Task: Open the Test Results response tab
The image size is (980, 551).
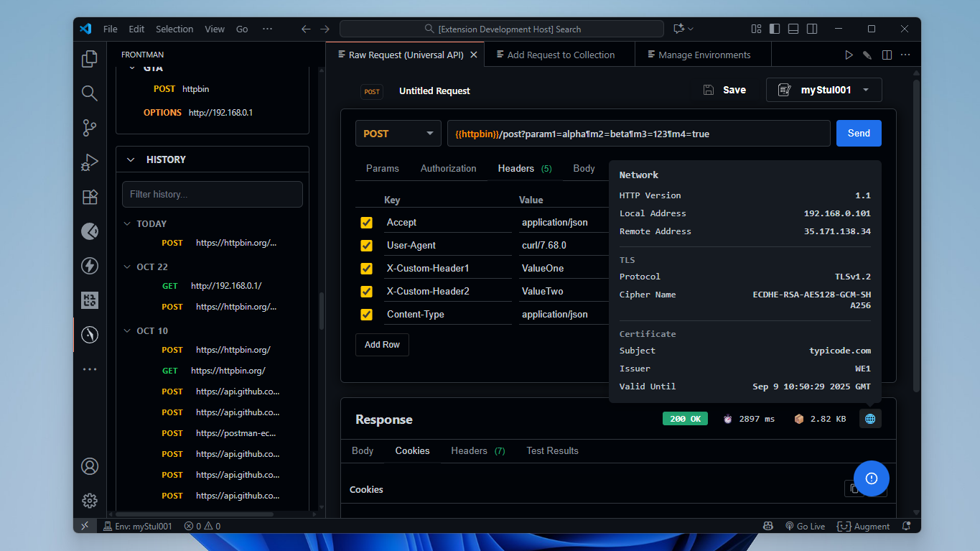Action: (x=552, y=450)
